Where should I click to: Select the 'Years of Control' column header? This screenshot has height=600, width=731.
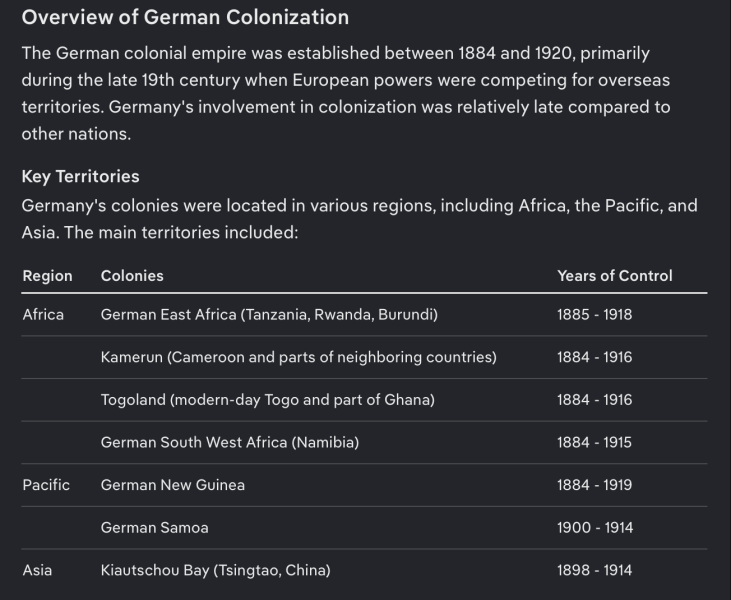click(614, 276)
